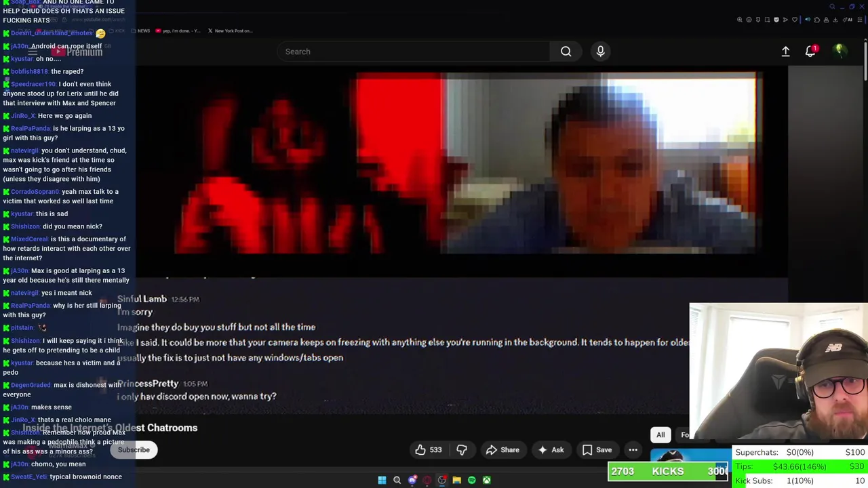Select the All filter chip

[660, 435]
